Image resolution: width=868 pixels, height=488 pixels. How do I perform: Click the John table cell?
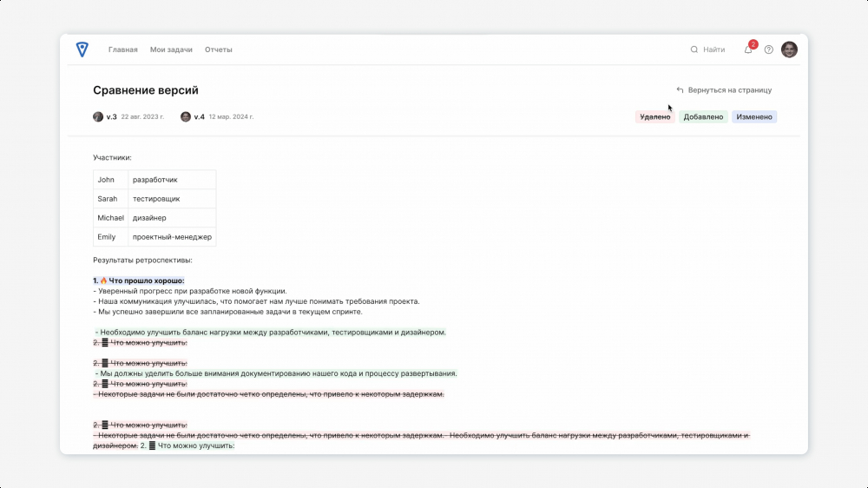[x=106, y=180]
